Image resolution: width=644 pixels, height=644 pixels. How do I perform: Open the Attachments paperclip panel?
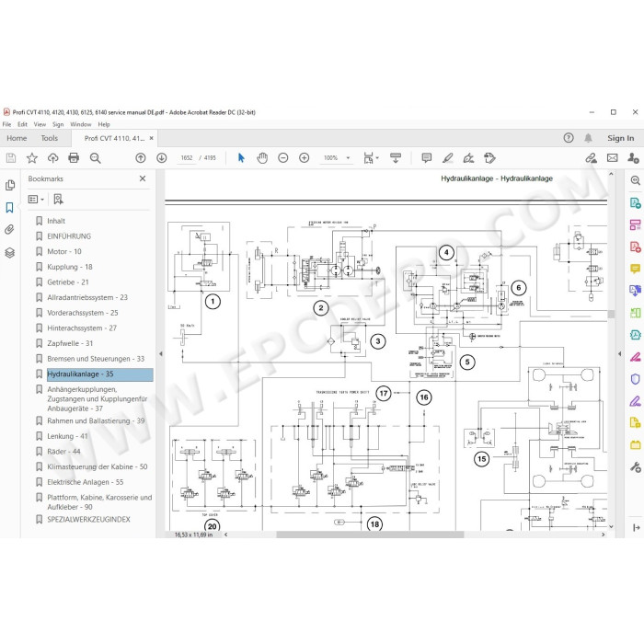point(9,229)
